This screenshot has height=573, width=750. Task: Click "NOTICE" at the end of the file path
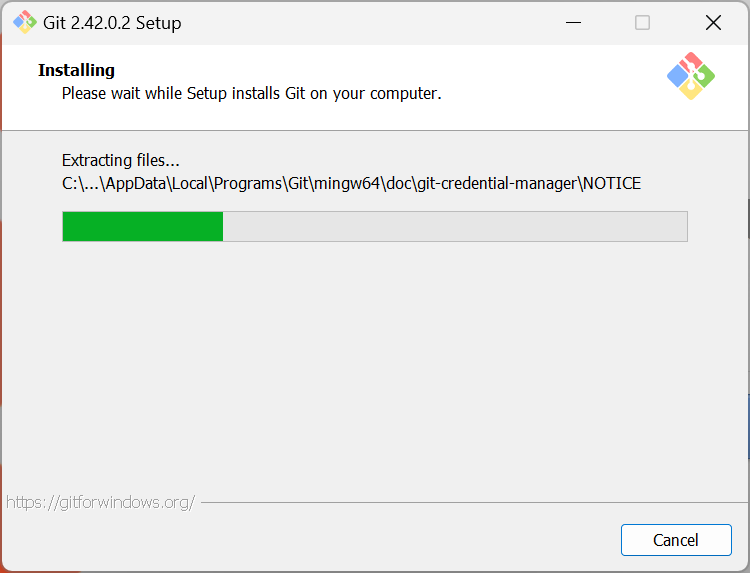tap(612, 183)
